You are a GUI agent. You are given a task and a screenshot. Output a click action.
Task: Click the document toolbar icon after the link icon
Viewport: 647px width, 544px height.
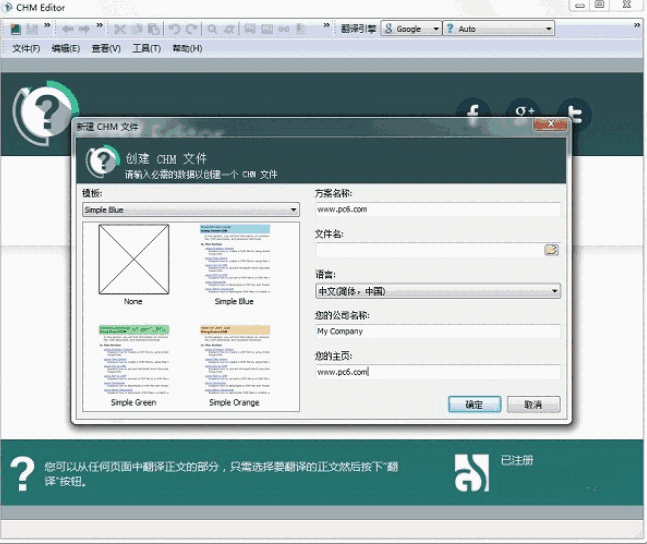[301, 29]
